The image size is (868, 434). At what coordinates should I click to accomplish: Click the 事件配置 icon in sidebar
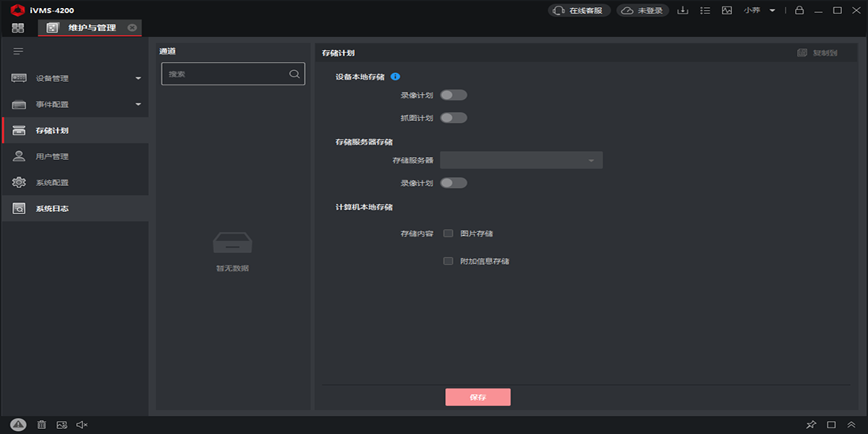(x=19, y=104)
